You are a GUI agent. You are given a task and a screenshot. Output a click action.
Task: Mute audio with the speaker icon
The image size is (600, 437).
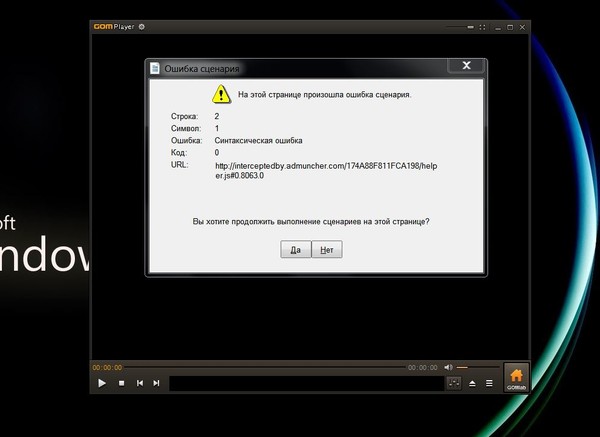448,367
